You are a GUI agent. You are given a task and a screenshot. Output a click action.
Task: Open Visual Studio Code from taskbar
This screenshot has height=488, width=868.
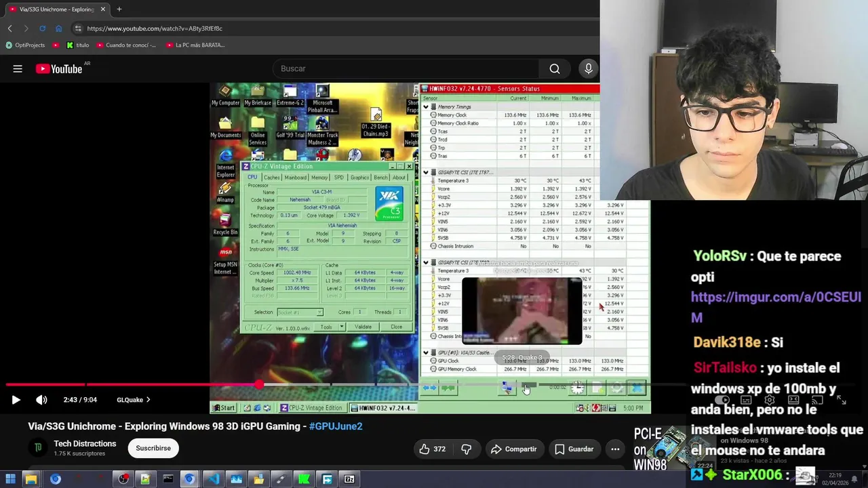(x=213, y=479)
